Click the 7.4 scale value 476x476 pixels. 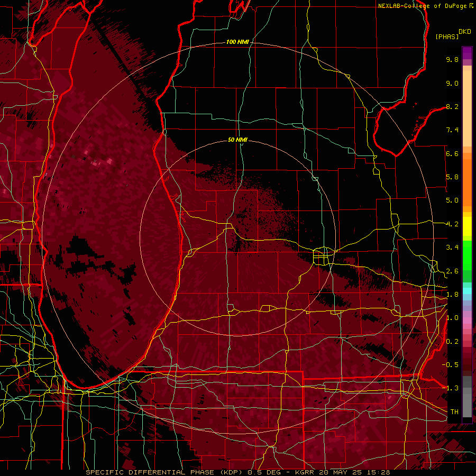point(452,130)
